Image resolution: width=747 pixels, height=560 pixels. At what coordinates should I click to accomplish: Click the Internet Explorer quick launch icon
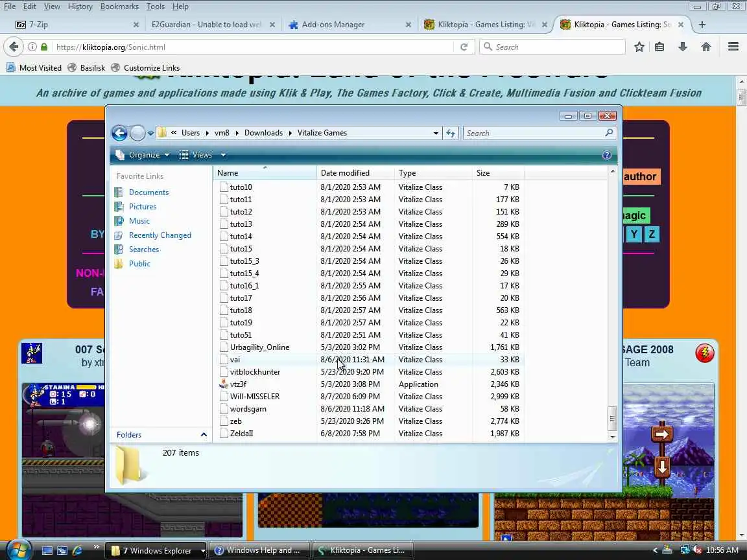[x=78, y=550]
